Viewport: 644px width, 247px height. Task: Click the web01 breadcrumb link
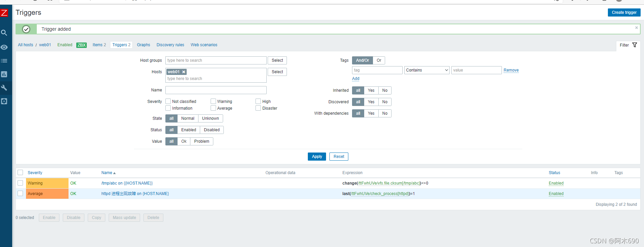[45, 45]
